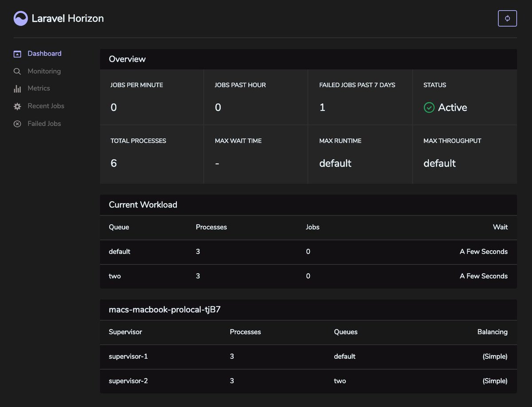Click the Laravel Horizon logo icon
The width and height of the screenshot is (532, 407).
[x=21, y=18]
